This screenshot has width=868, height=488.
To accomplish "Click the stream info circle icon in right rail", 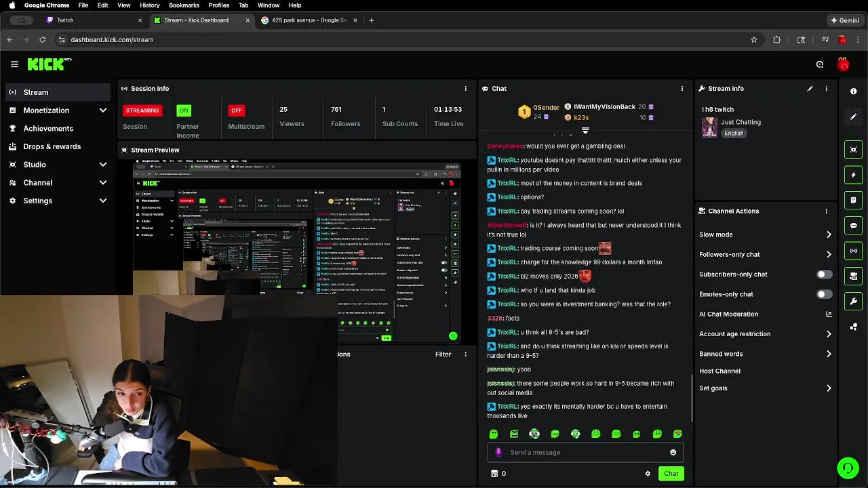I will 853,91.
